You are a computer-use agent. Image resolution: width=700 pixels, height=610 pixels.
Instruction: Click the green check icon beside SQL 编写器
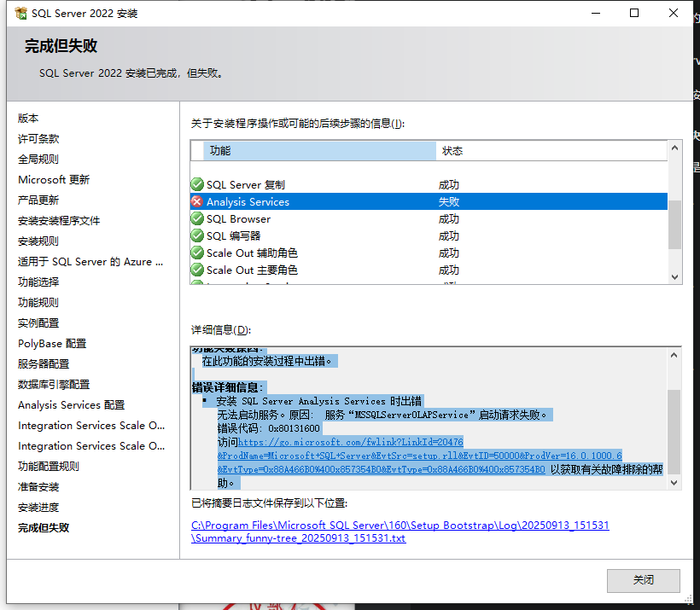pos(197,235)
